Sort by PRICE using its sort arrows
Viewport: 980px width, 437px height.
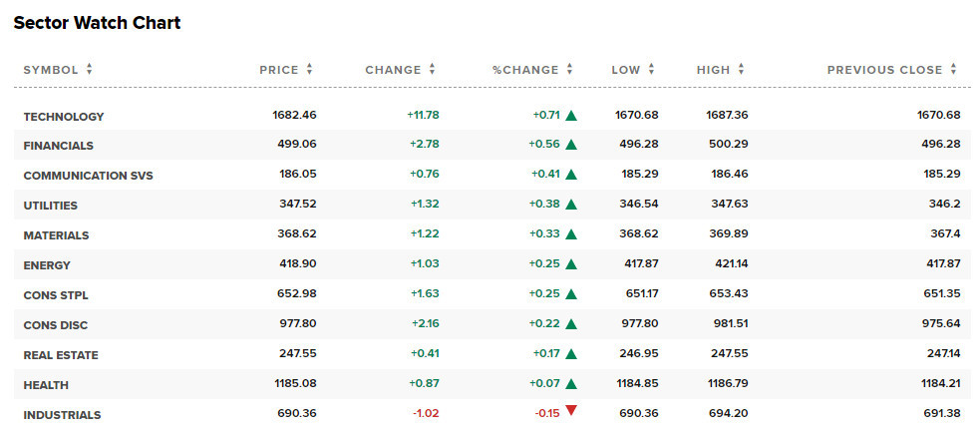(310, 70)
